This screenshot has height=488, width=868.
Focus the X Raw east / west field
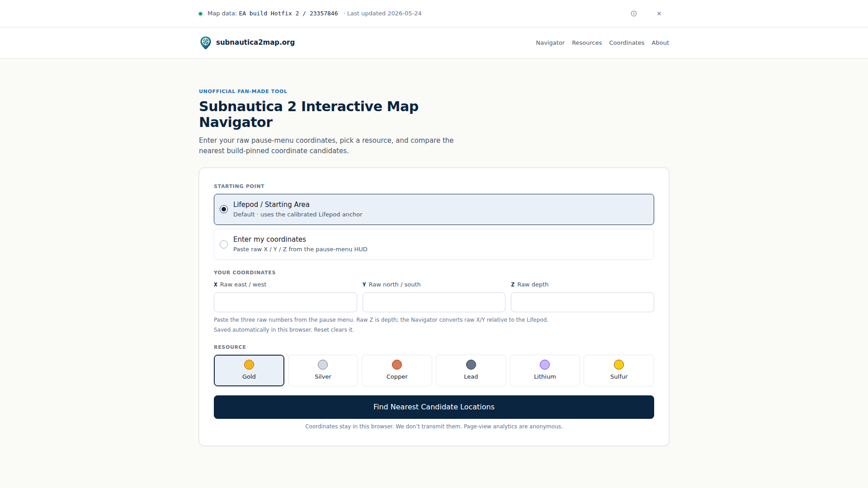[285, 302]
